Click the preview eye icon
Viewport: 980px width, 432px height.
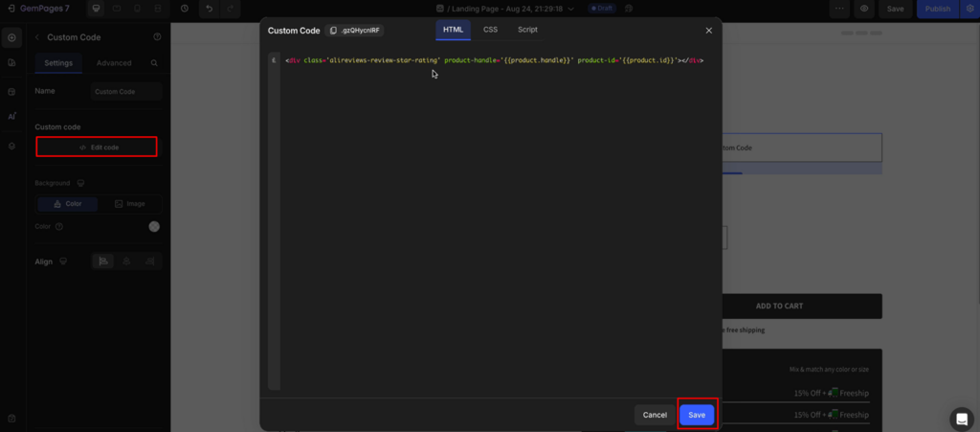click(864, 9)
